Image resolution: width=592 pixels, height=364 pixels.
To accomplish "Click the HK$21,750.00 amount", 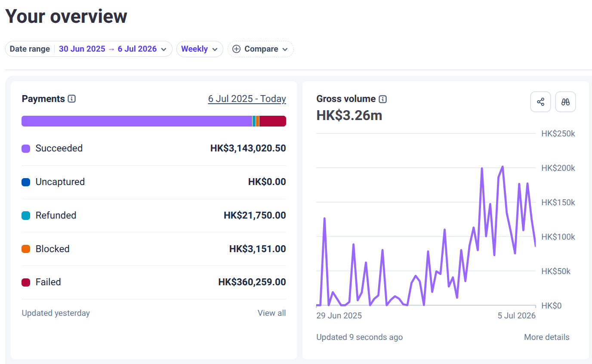I will (x=255, y=216).
